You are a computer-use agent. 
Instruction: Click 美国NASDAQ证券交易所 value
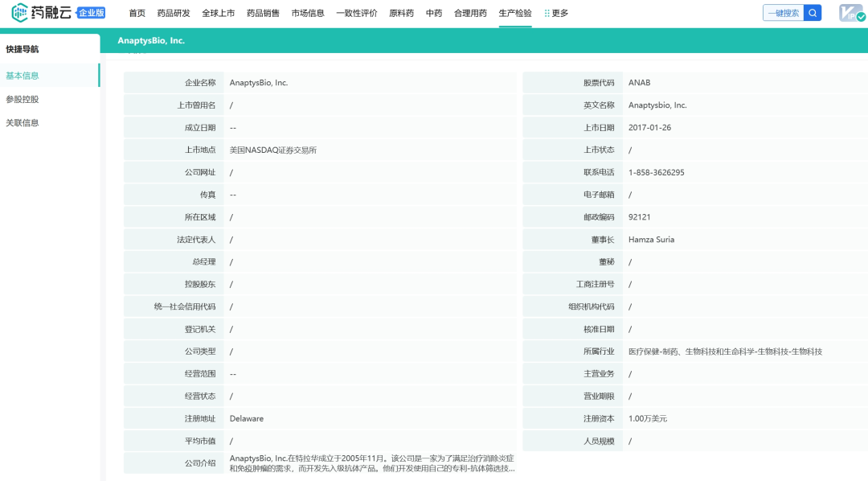(x=273, y=150)
